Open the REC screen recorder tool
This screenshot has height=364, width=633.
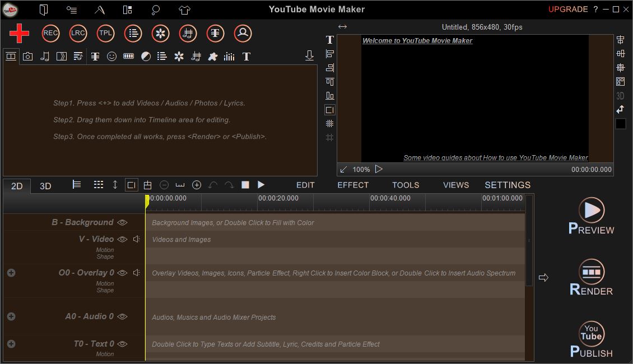[50, 33]
